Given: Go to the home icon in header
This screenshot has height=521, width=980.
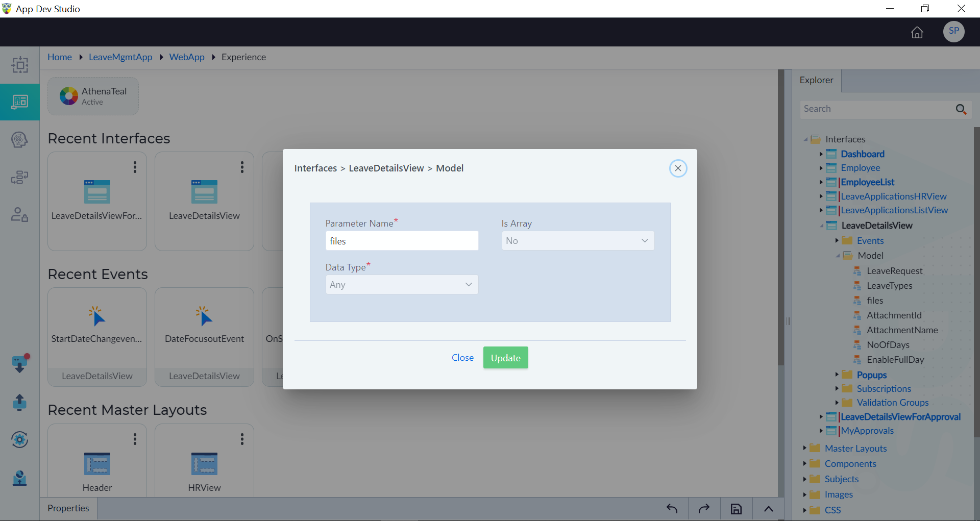Looking at the screenshot, I should pyautogui.click(x=917, y=32).
